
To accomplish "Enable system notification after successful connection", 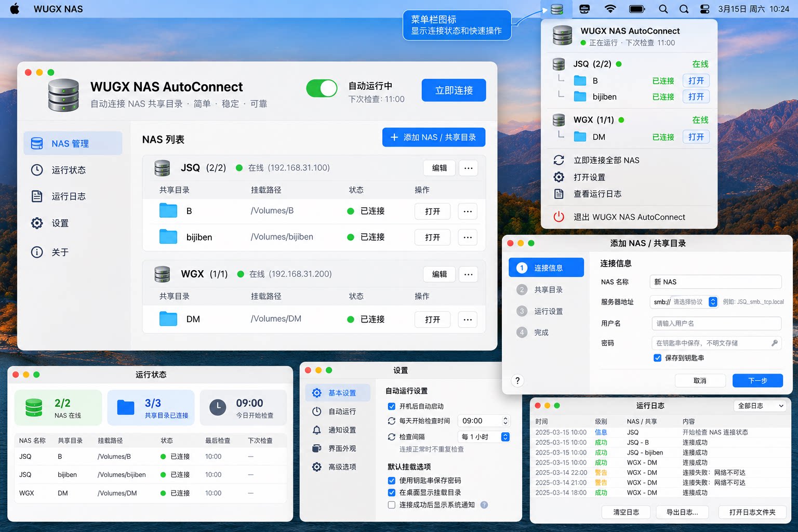I will [x=392, y=505].
